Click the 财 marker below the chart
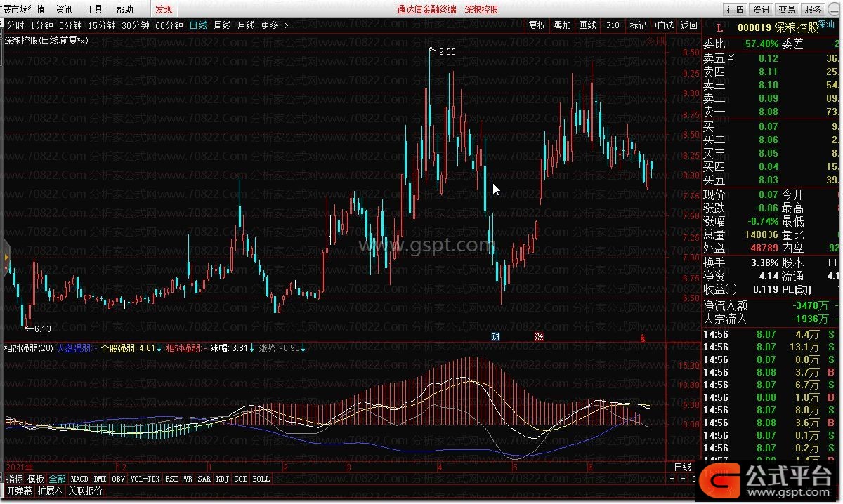The image size is (843, 504). [495, 337]
